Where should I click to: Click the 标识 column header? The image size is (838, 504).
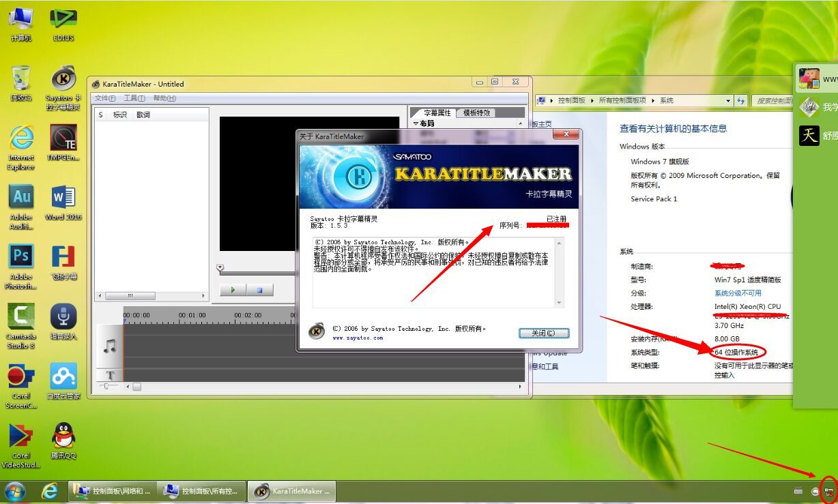tap(120, 115)
